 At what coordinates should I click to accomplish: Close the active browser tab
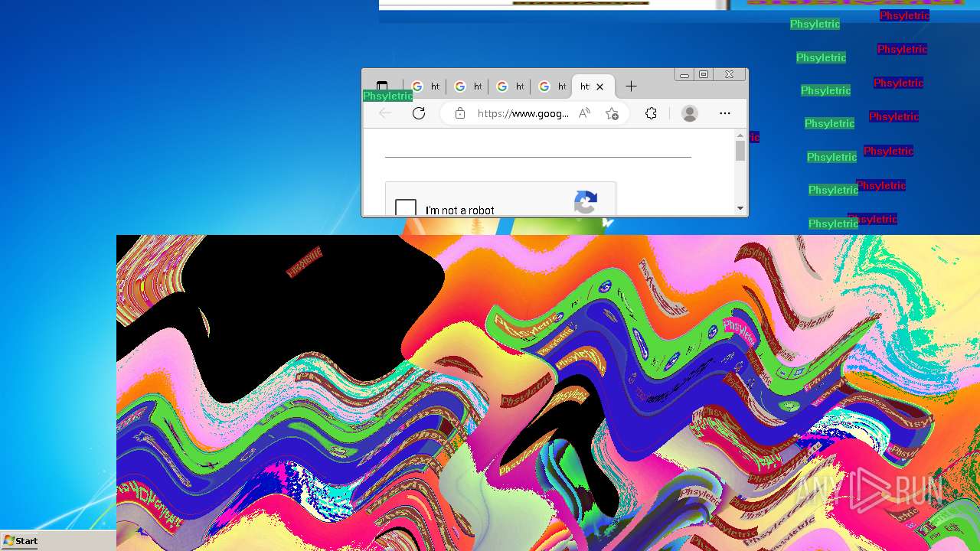click(600, 86)
